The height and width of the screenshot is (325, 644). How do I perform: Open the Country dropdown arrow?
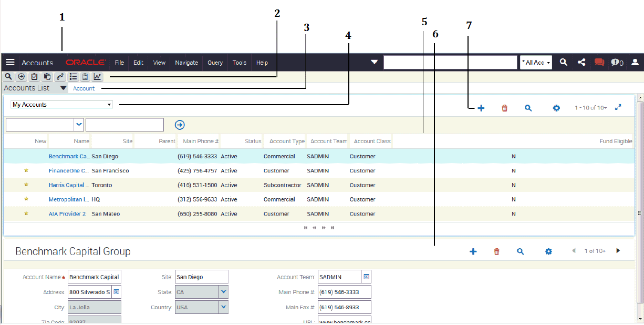pos(223,307)
